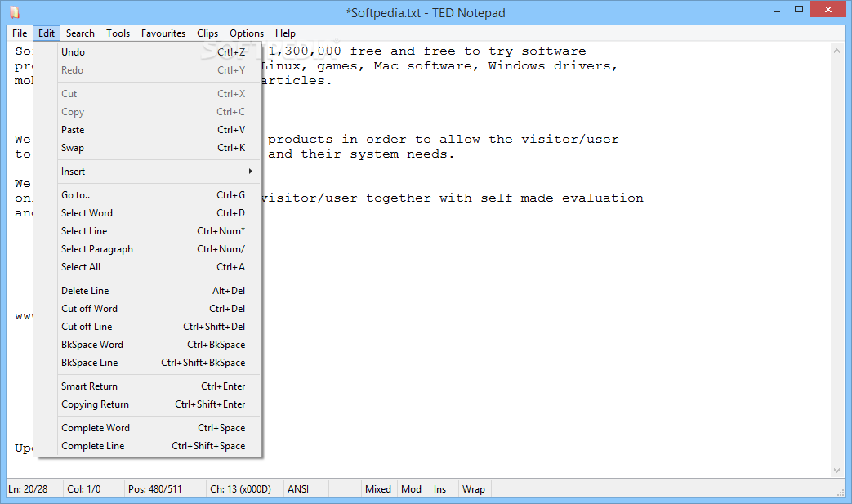
Task: Click the word "evaluation" in the editor
Action: (603, 198)
